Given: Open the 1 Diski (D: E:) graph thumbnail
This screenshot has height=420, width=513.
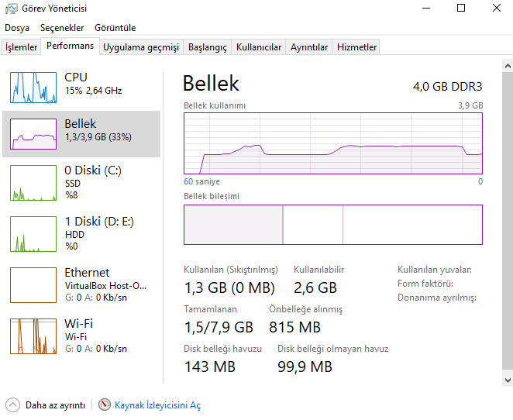Looking at the screenshot, I should click(x=33, y=234).
